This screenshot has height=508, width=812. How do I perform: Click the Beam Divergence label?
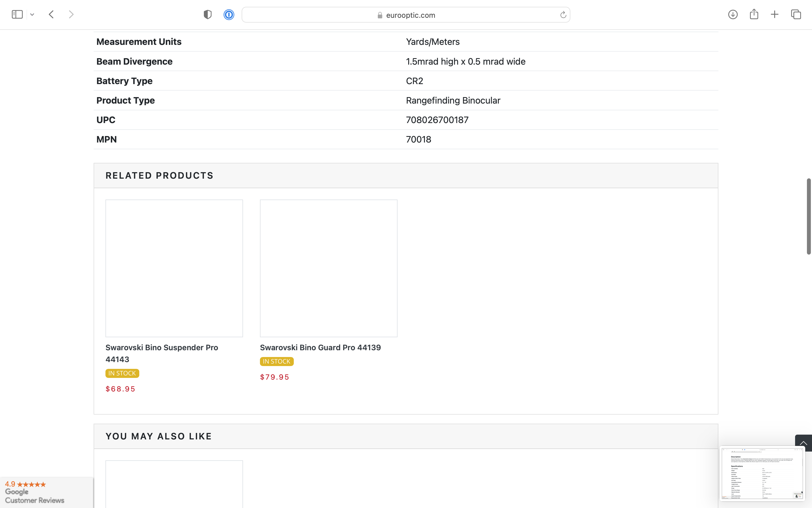point(134,62)
